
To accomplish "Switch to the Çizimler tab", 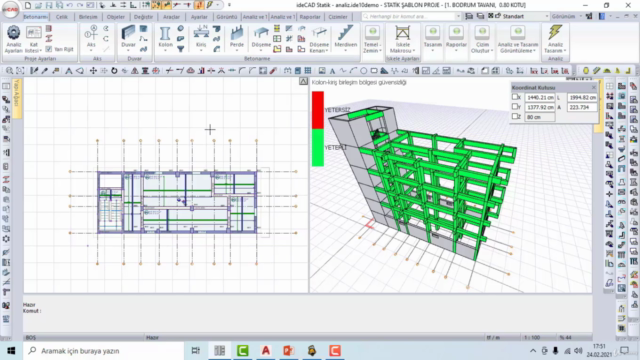I will click(x=338, y=17).
